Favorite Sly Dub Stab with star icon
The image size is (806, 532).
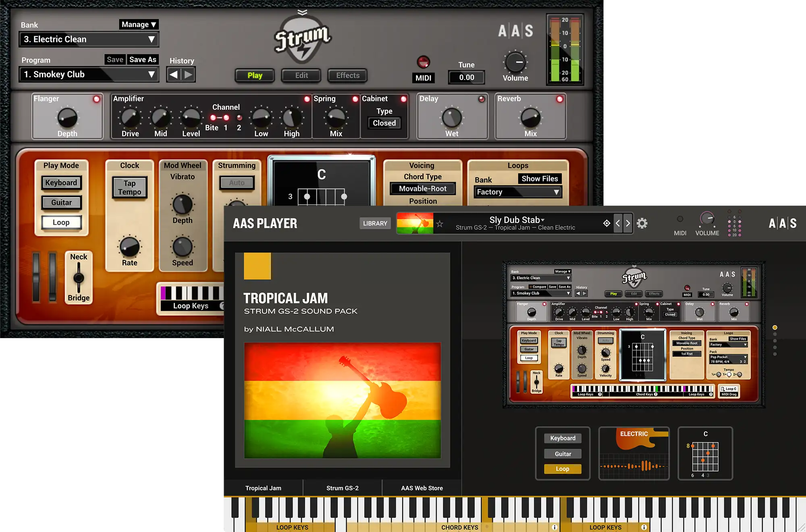click(x=440, y=224)
